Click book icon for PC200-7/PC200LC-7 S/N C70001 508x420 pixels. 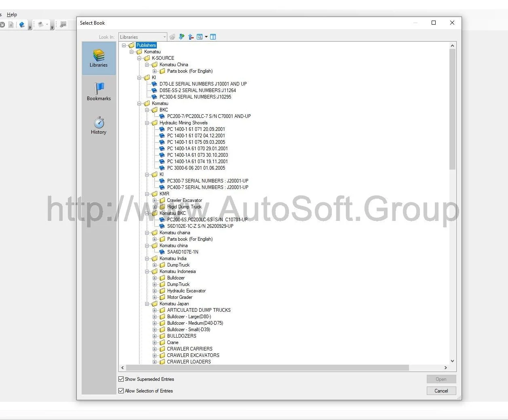point(162,116)
